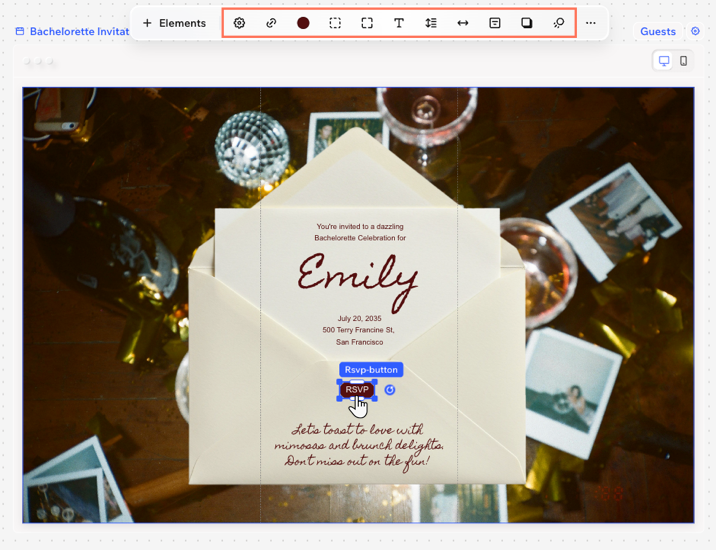This screenshot has height=550, width=716.
Task: Open the Guests tab
Action: click(x=658, y=32)
